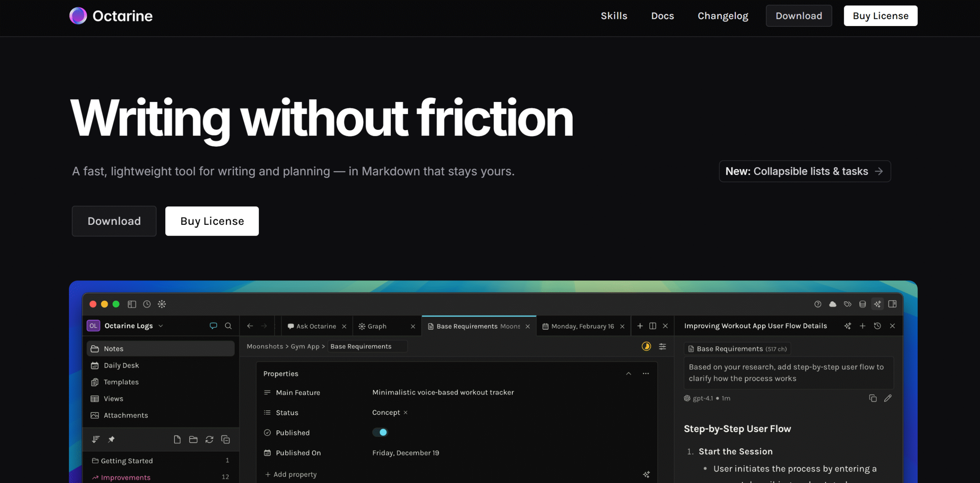980x483 pixels.
Task: Click the refresh arrows icon above the file list
Action: [209, 439]
